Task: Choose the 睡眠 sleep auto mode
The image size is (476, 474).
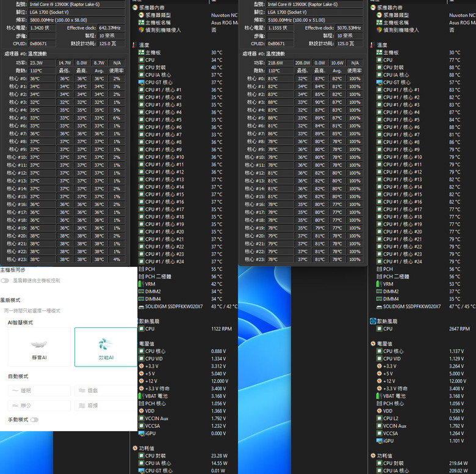Action: point(39,390)
